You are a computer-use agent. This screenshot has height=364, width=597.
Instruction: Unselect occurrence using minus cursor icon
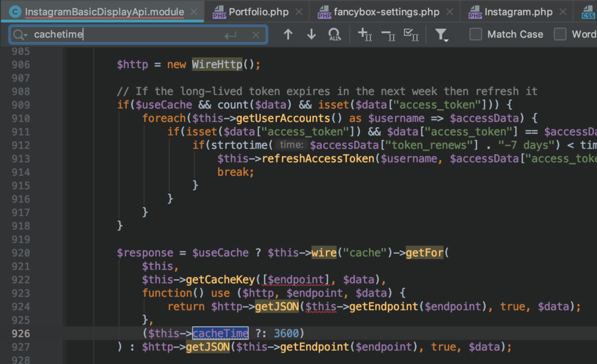point(387,35)
